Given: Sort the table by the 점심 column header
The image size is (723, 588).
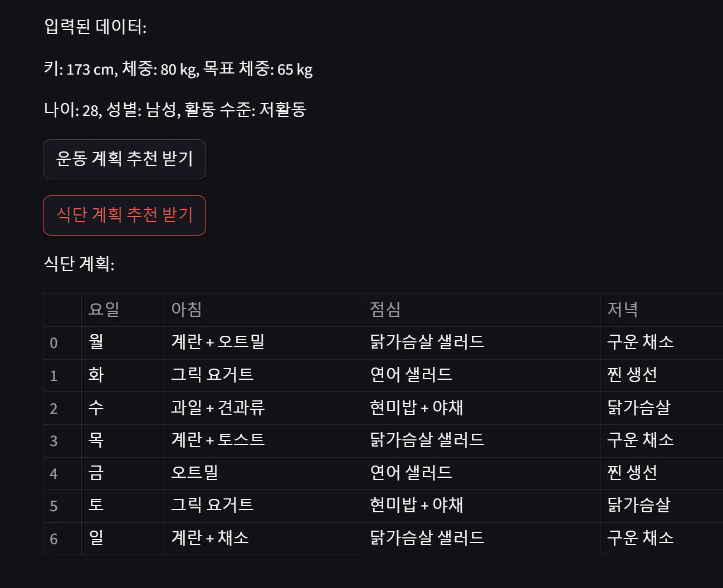Looking at the screenshot, I should (385, 310).
